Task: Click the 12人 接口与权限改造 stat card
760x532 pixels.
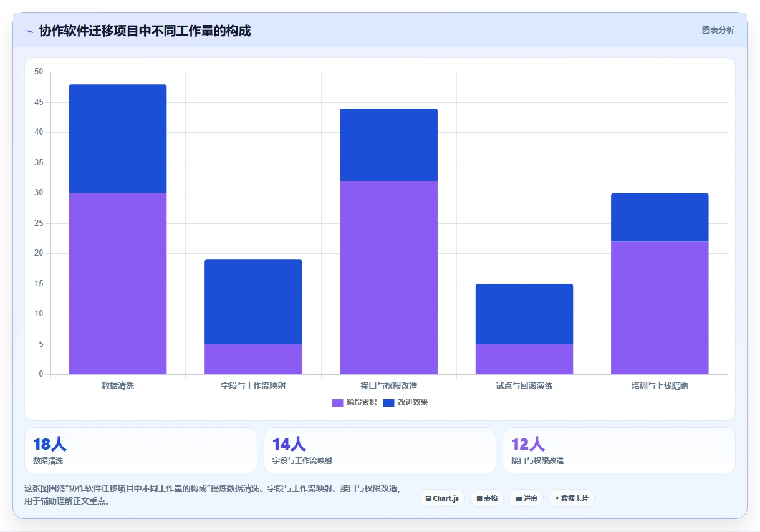Action: click(619, 450)
